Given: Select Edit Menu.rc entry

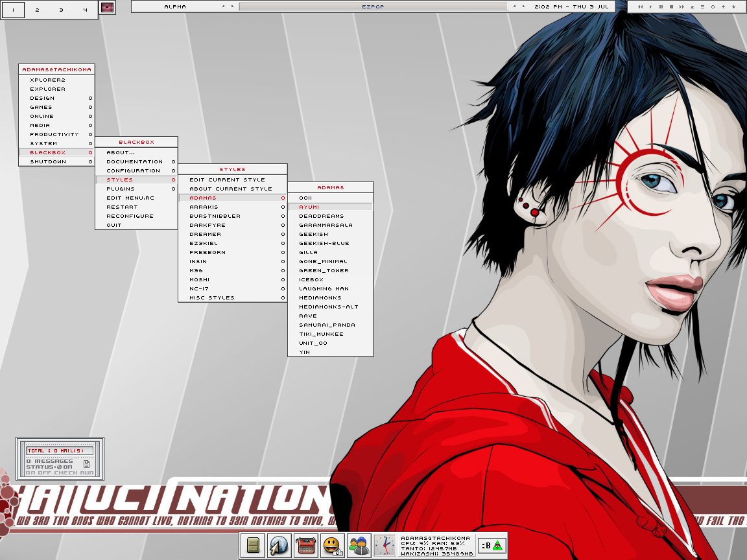Looking at the screenshot, I should point(136,198).
